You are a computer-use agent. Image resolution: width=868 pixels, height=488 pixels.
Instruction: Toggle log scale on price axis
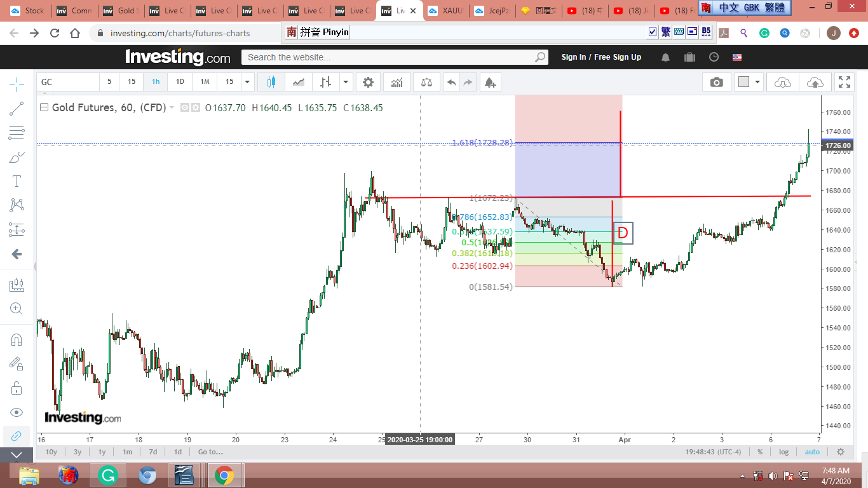(784, 452)
